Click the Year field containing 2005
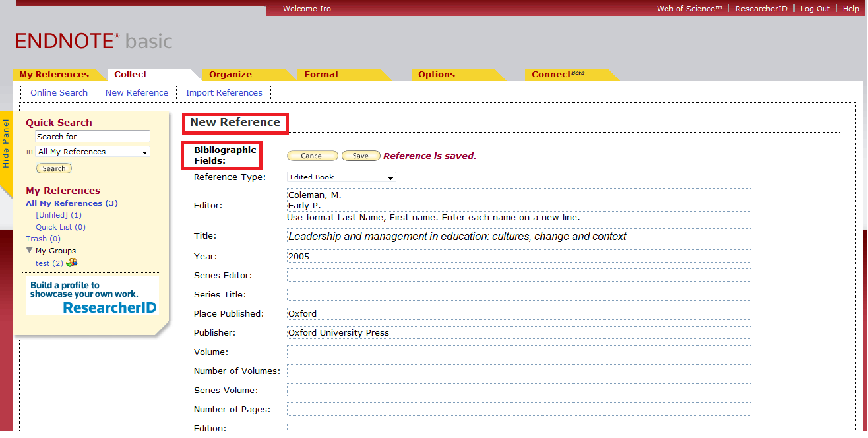This screenshot has width=868, height=438. [518, 256]
